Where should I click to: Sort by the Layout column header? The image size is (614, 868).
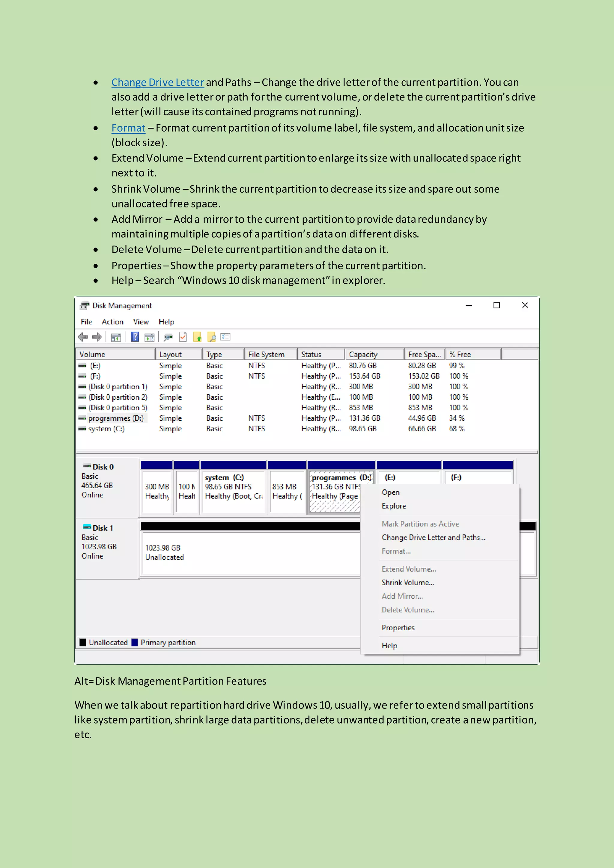pos(178,354)
